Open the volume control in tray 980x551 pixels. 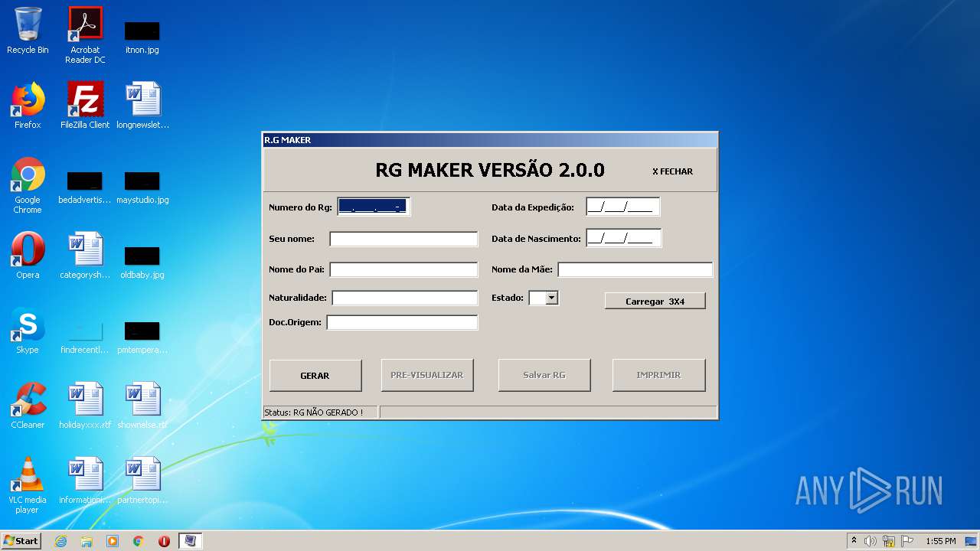tap(871, 541)
